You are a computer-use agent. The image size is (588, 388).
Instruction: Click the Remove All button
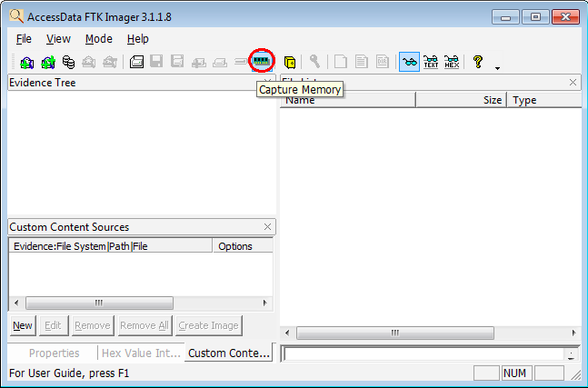[x=145, y=325]
